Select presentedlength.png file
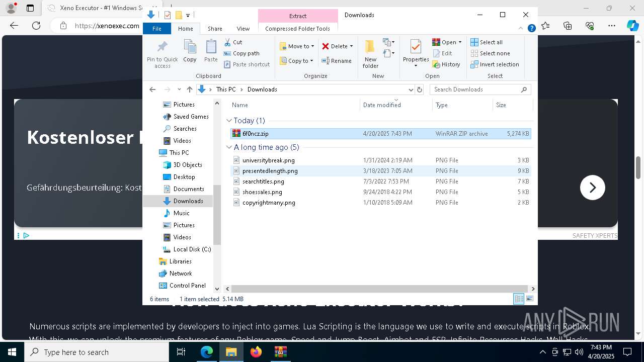This screenshot has width=644, height=362. pyautogui.click(x=380, y=171)
